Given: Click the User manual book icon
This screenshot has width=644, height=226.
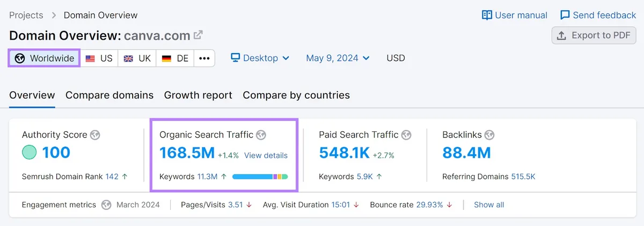Looking at the screenshot, I should [x=487, y=15].
